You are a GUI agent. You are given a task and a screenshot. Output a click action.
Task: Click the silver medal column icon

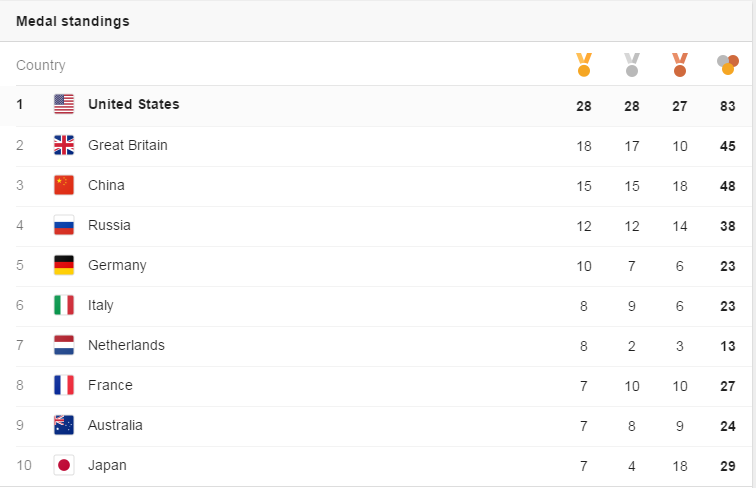[x=632, y=65]
